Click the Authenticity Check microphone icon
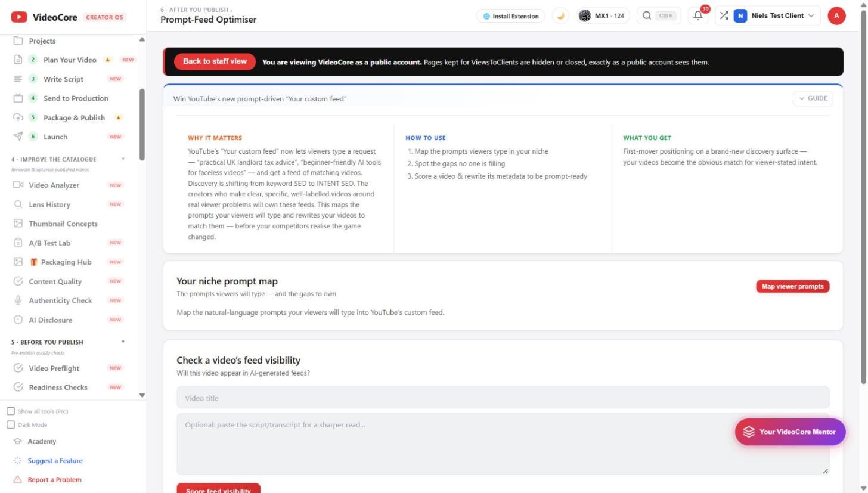The height and width of the screenshot is (493, 868). (18, 300)
